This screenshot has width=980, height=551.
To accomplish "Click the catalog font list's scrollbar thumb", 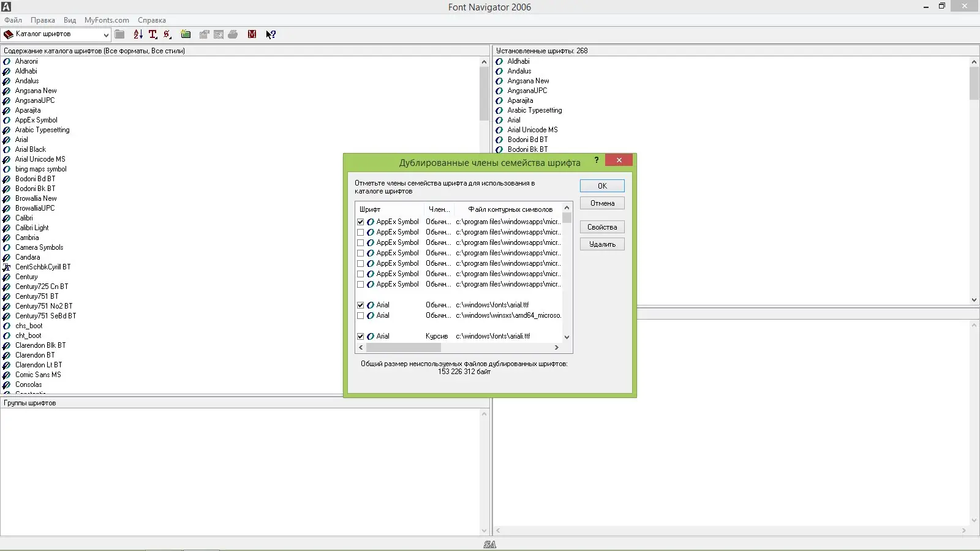I will (484, 93).
